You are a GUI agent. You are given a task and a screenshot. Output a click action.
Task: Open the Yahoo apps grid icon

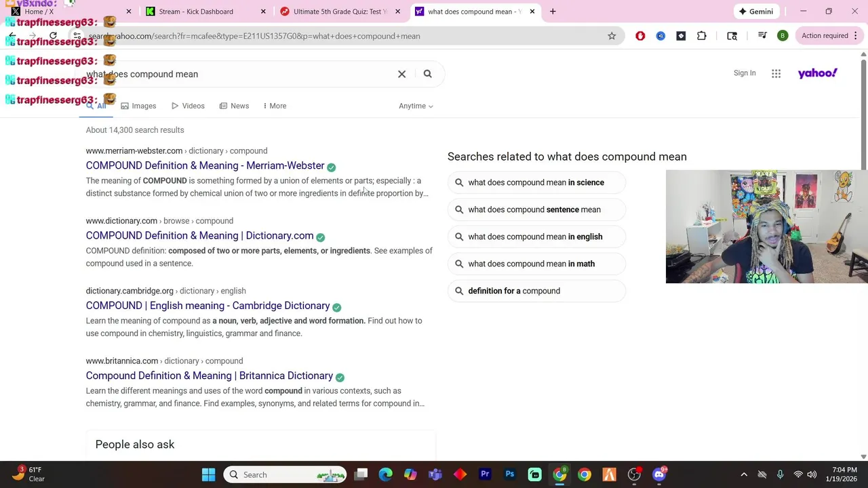click(776, 73)
